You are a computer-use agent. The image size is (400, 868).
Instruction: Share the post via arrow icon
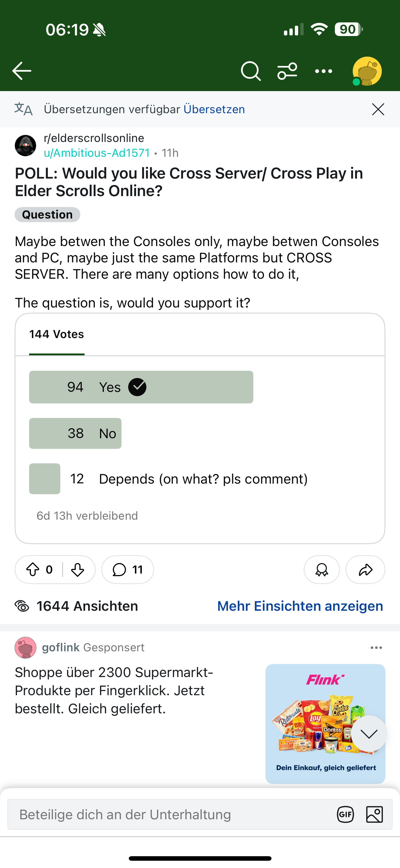pyautogui.click(x=365, y=570)
